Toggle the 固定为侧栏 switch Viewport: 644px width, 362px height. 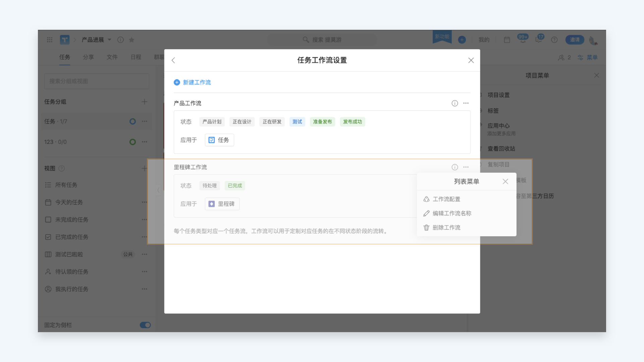coord(145,325)
